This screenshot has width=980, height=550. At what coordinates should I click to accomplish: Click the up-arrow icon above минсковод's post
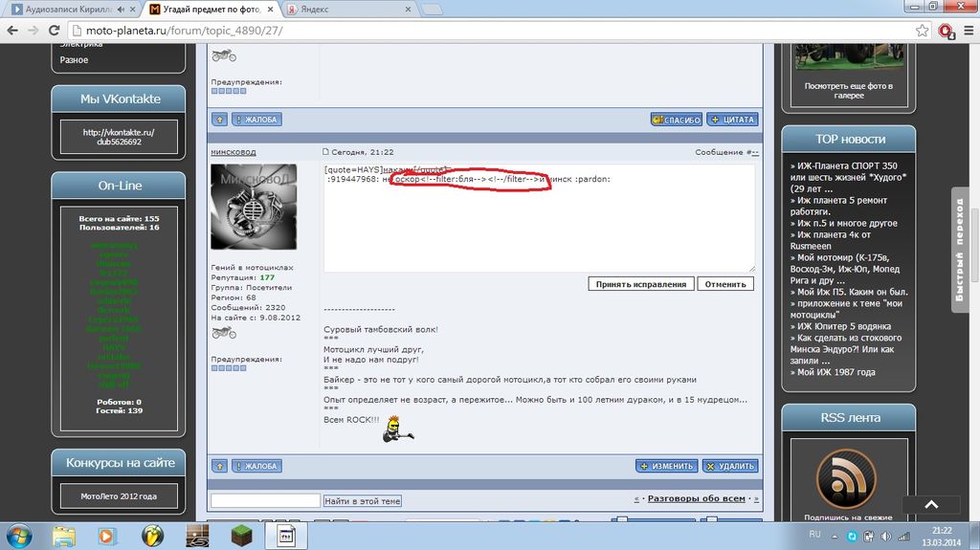click(219, 120)
